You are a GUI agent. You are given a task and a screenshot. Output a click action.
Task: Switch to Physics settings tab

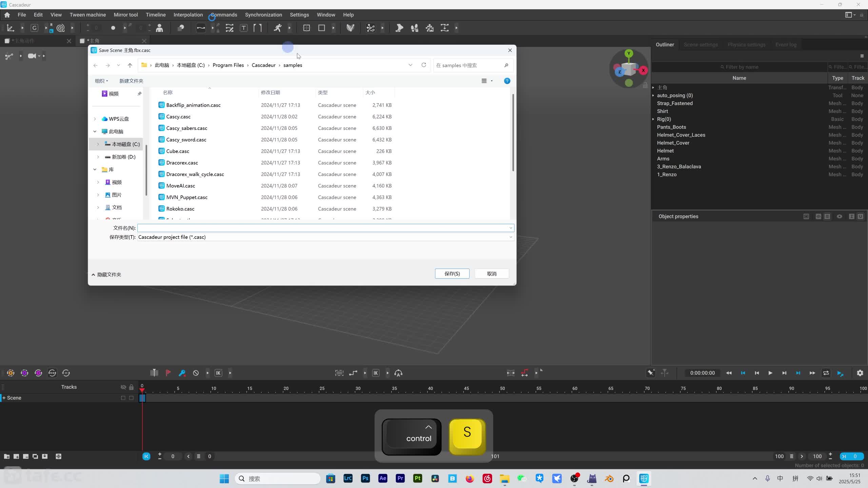pyautogui.click(x=746, y=45)
